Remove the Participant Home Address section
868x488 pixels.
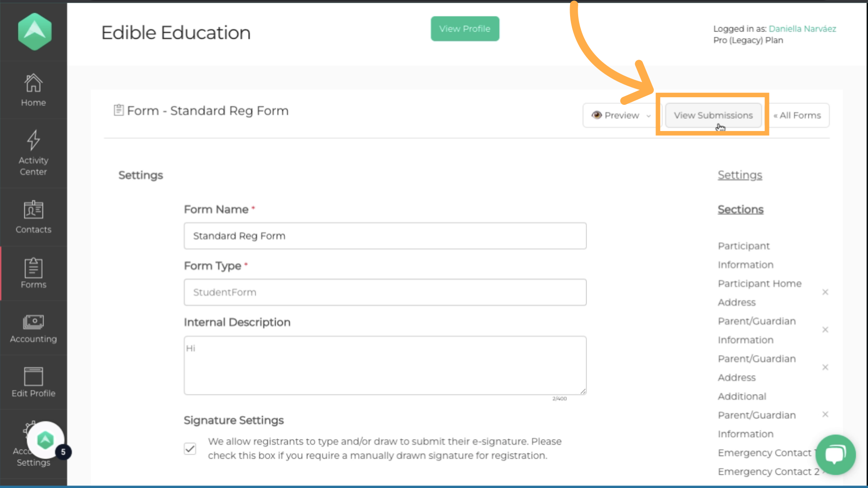pos(825,292)
